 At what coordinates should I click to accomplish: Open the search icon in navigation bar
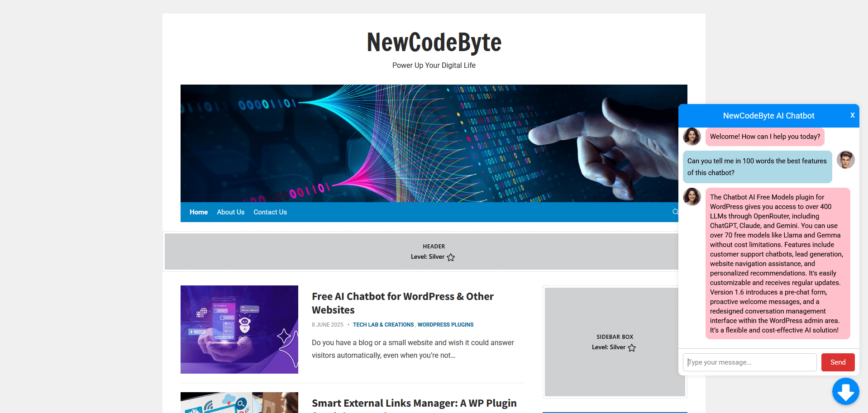[x=675, y=212]
